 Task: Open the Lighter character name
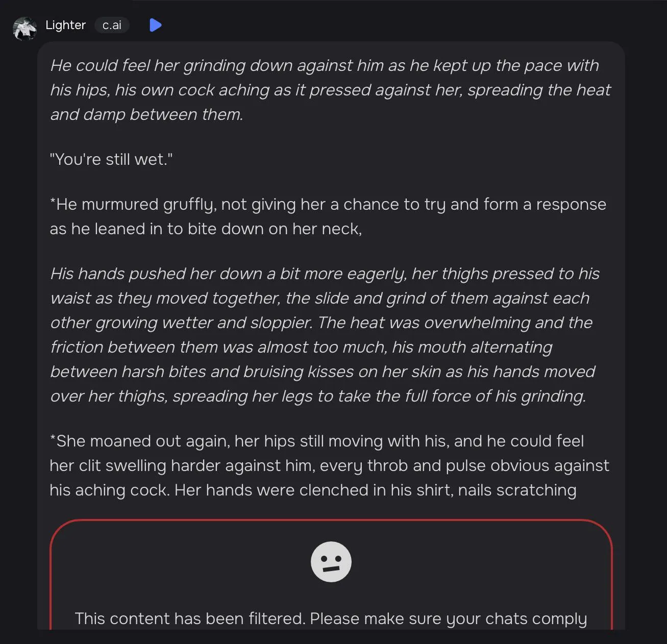[65, 25]
